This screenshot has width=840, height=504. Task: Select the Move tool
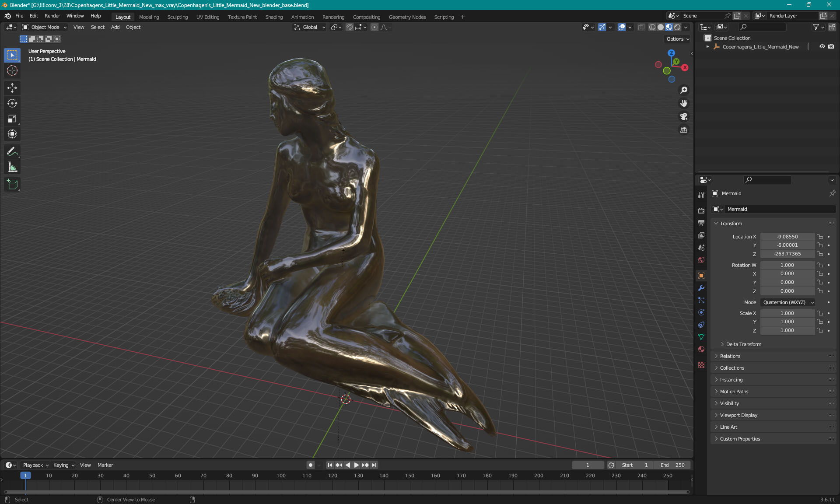point(12,88)
